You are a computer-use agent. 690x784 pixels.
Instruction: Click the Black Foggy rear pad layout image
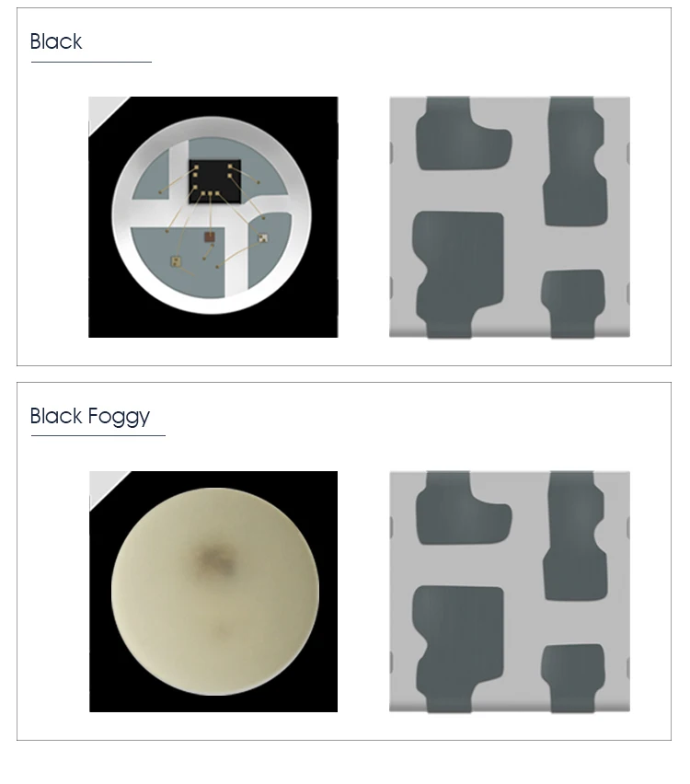510,592
